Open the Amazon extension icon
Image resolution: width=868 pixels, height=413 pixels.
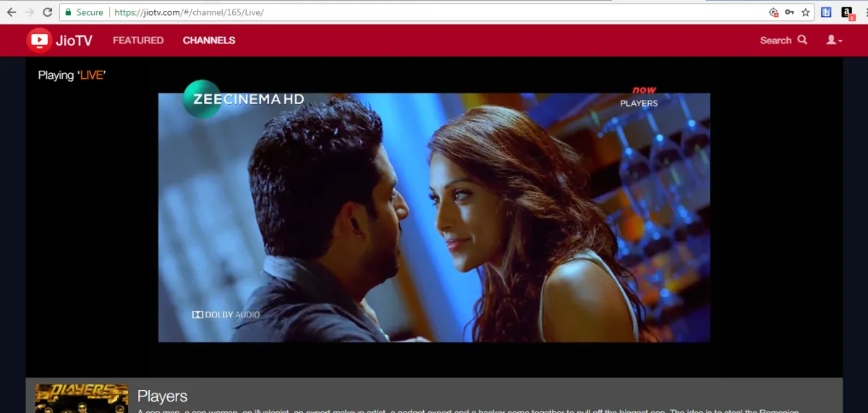[x=847, y=12]
